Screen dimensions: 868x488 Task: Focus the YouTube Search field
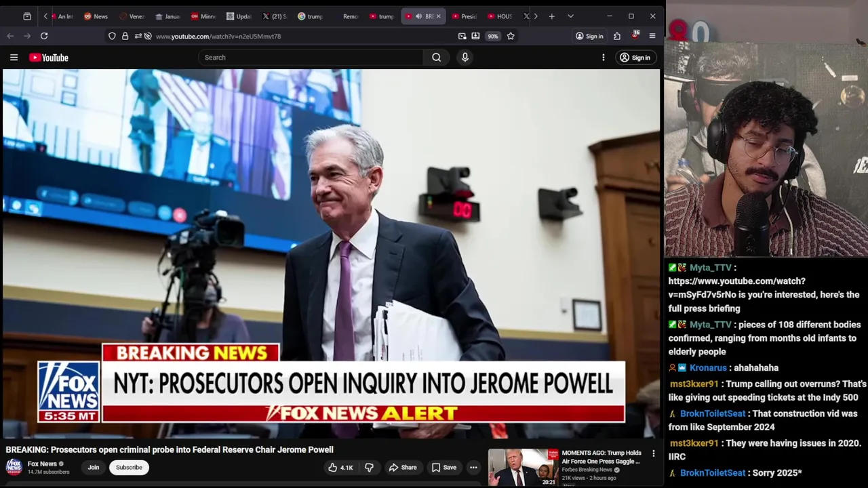(x=311, y=58)
